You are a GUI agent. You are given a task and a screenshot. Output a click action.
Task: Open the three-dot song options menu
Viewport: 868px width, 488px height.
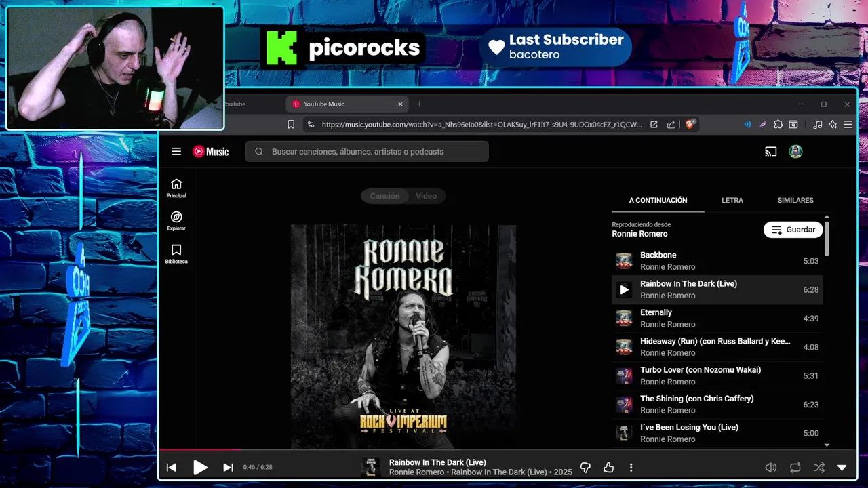coord(631,467)
